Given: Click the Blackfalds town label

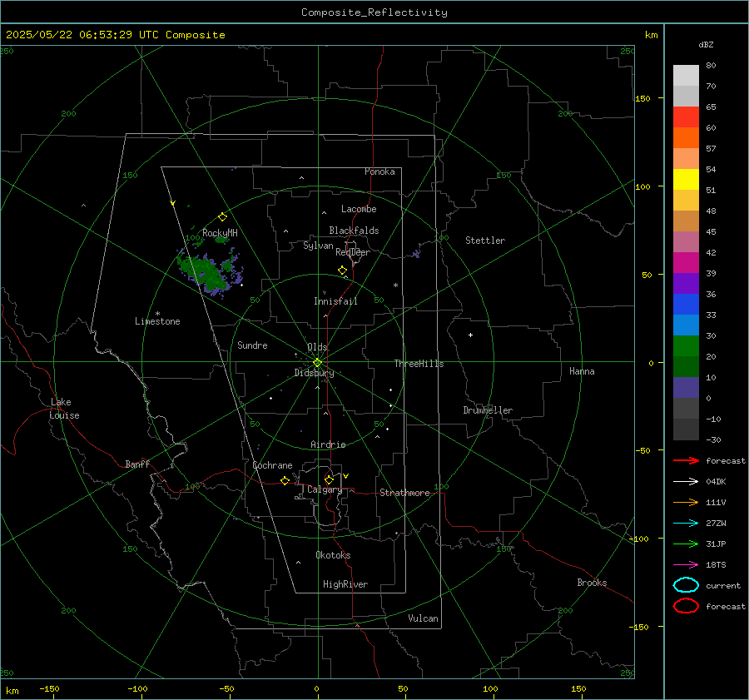Looking at the screenshot, I should tap(354, 231).
